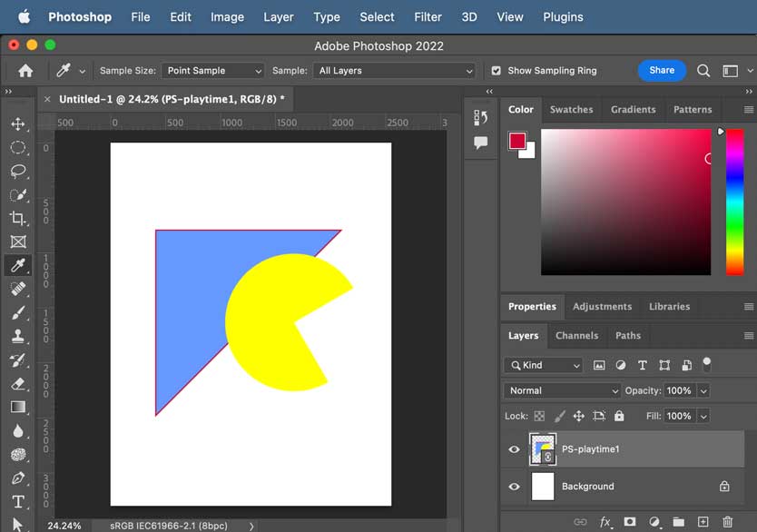Viewport: 757px width, 532px height.
Task: Select the Sponge tool
Action: click(18, 454)
